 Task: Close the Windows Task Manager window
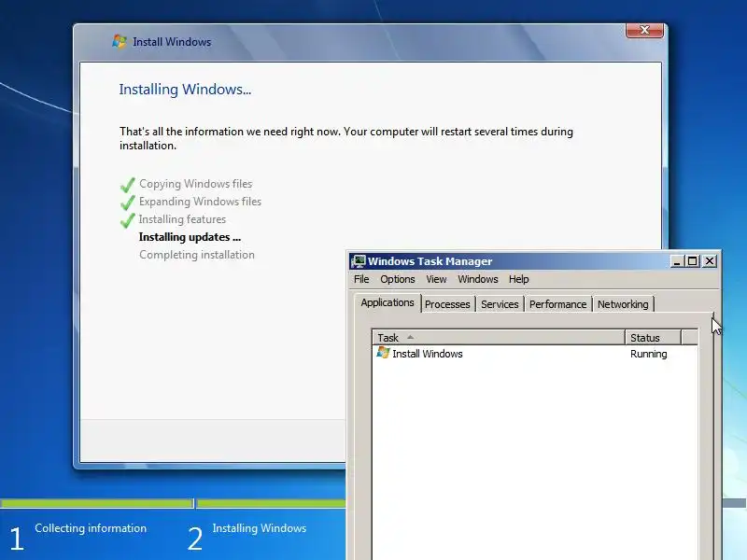tap(710, 261)
